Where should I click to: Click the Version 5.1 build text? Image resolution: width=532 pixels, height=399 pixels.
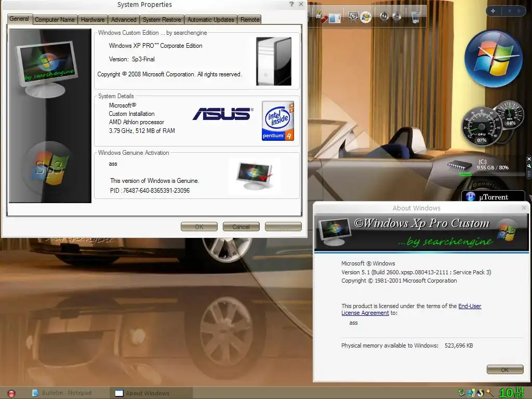(416, 272)
